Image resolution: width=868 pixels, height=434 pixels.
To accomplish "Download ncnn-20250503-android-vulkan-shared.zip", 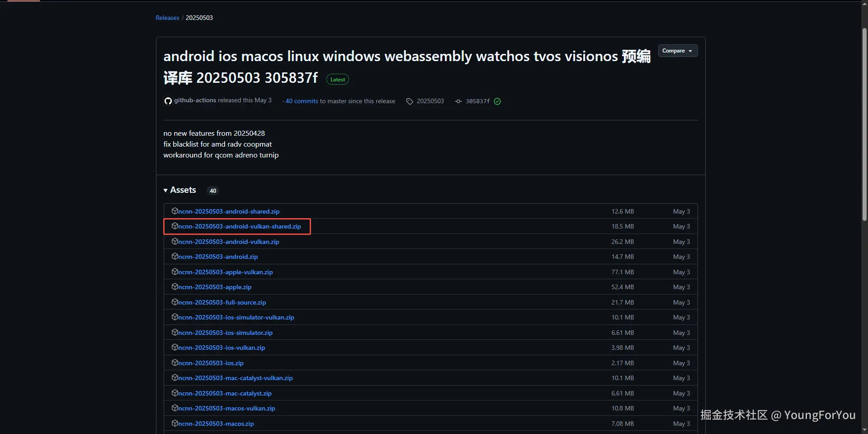I will (240, 226).
